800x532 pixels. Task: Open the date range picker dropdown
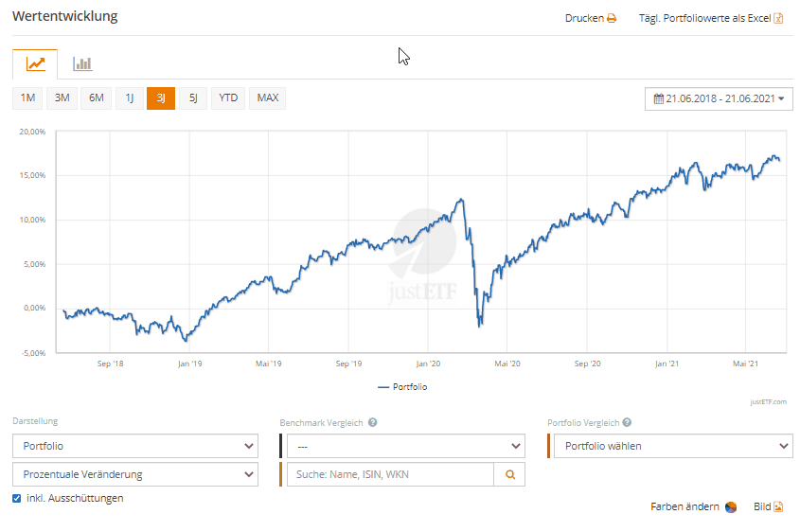719,98
